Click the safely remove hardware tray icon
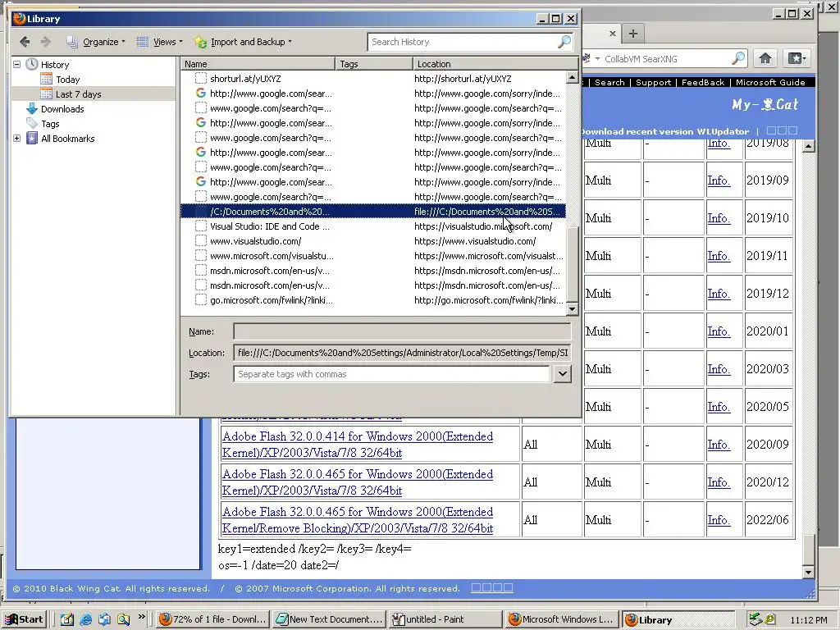This screenshot has height=630, width=840. [755, 619]
